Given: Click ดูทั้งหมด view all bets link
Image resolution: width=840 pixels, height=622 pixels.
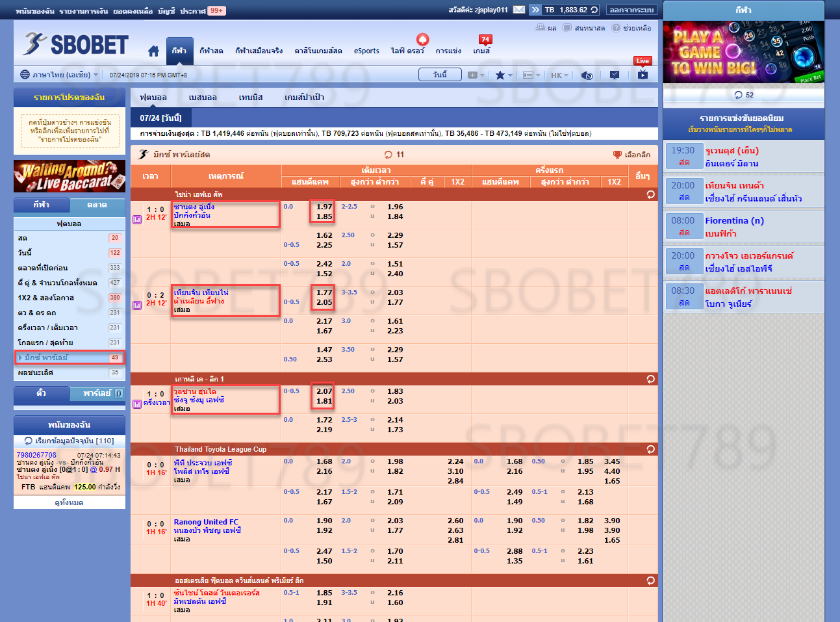Looking at the screenshot, I should pyautogui.click(x=69, y=502).
